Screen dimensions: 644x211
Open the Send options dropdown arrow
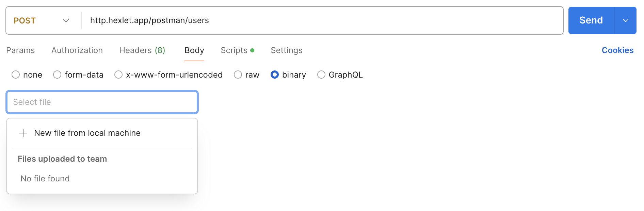pos(625,20)
